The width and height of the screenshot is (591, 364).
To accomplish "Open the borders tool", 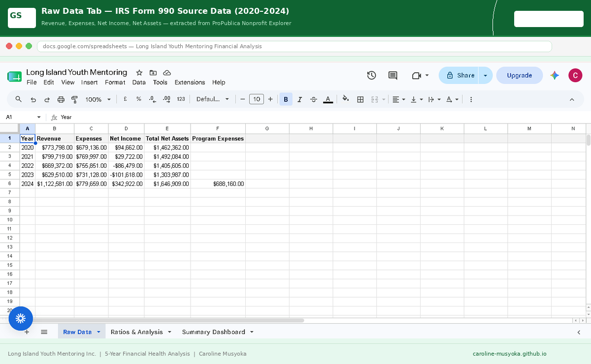I will tap(361, 99).
